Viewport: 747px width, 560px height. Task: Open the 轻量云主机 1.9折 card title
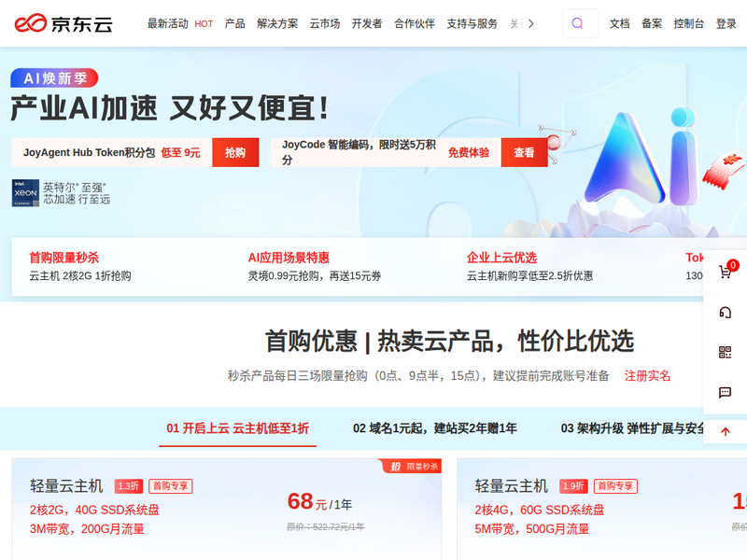(511, 485)
